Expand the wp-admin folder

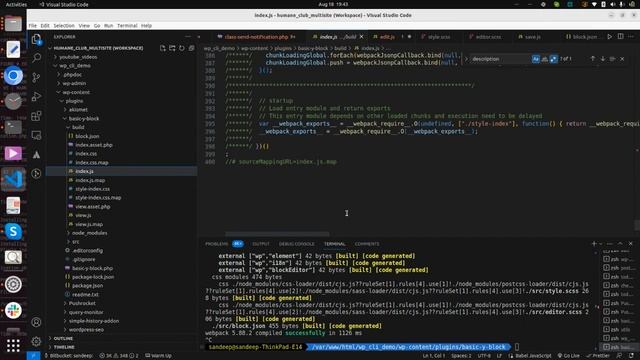74,83
